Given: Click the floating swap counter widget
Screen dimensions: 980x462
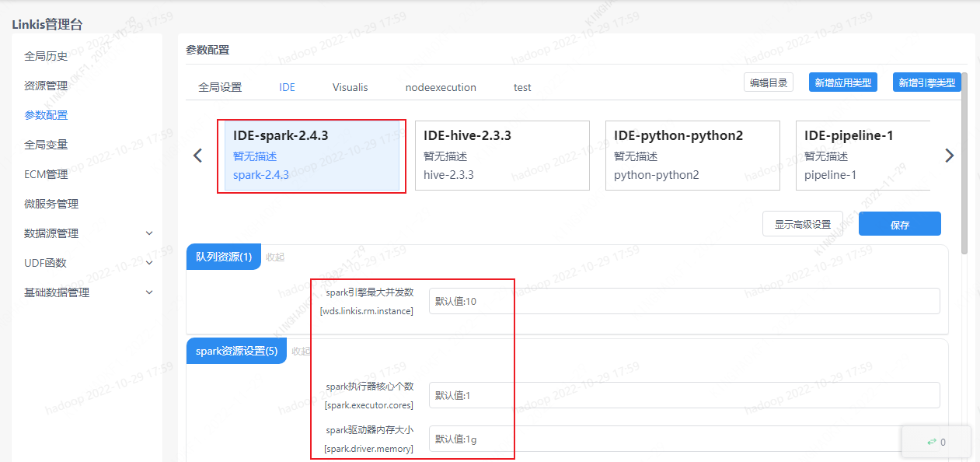Looking at the screenshot, I should coord(936,442).
